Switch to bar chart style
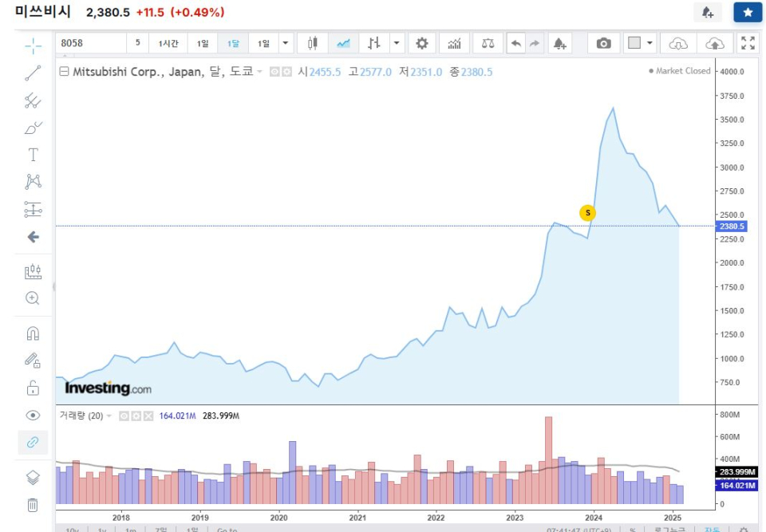This screenshot has height=532, width=766. 373,43
